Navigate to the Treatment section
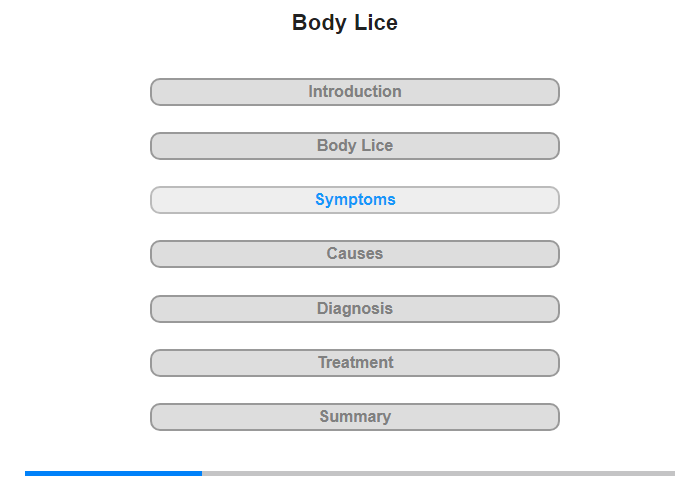 coord(354,363)
